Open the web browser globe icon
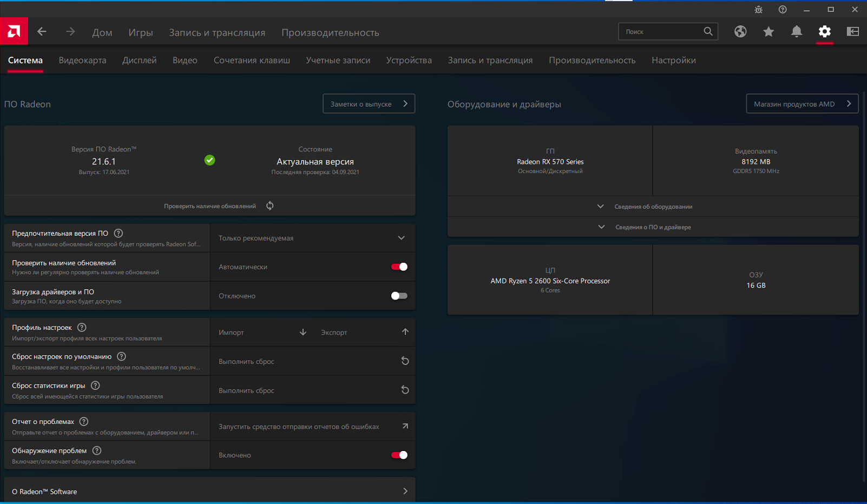The height and width of the screenshot is (504, 867). (x=740, y=31)
